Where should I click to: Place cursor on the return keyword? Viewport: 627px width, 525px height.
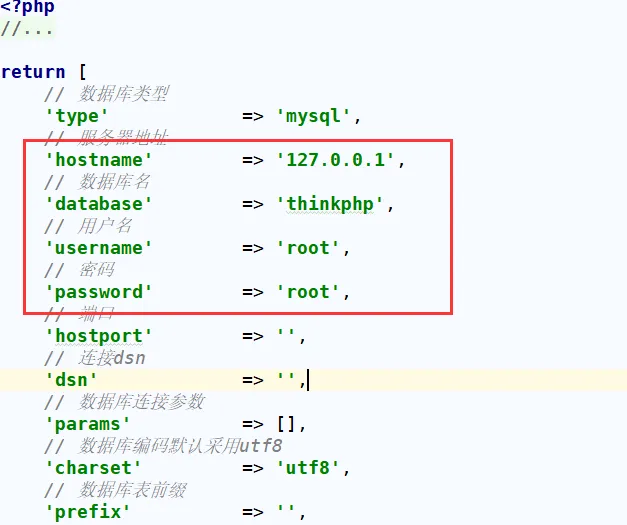33,72
